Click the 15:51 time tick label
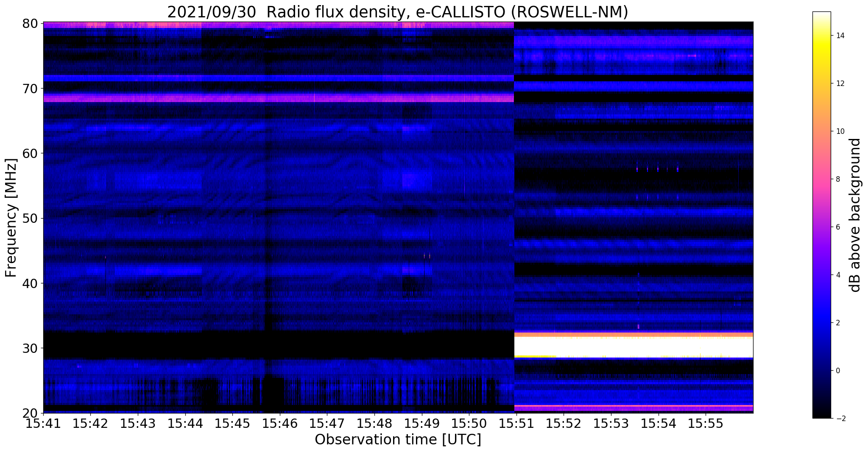Image resolution: width=868 pixels, height=452 pixels. point(516,424)
